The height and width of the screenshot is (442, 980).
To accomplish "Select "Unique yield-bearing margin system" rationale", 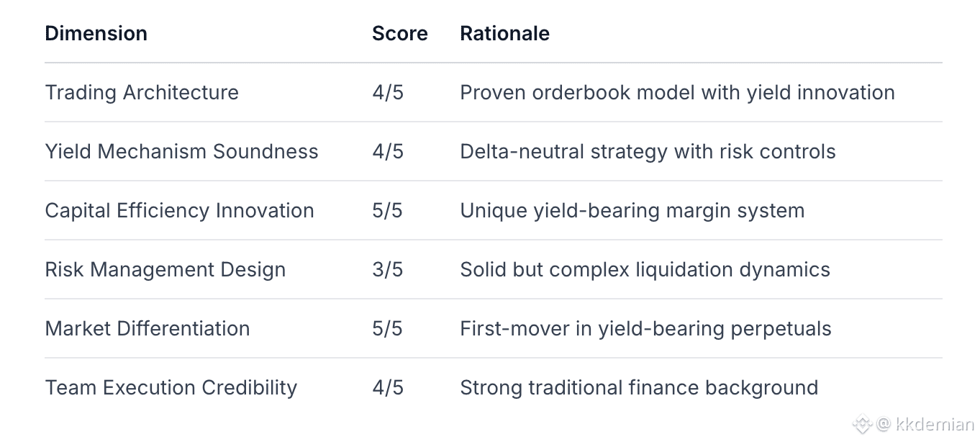I will (632, 210).
